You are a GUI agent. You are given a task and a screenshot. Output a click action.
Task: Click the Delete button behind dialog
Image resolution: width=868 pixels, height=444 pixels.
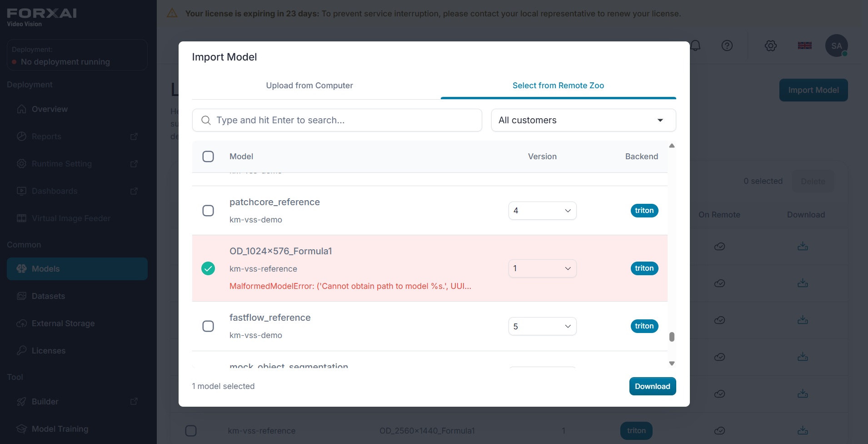coord(813,181)
